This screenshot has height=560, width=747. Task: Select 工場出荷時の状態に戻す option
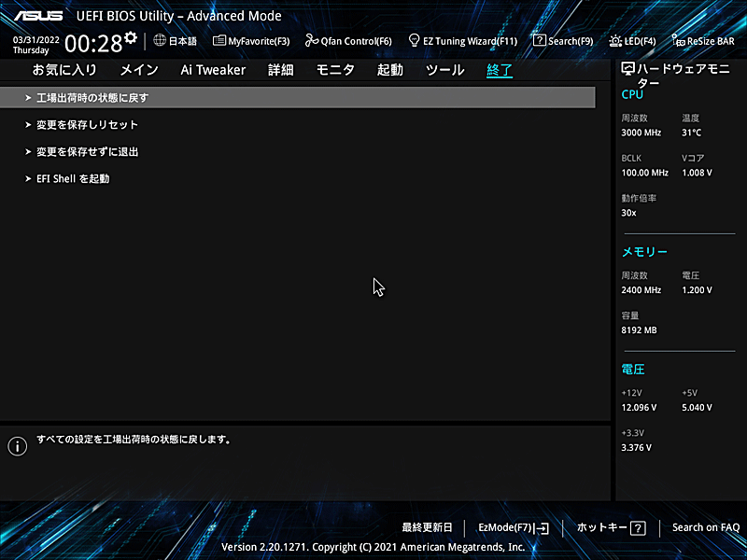click(297, 98)
